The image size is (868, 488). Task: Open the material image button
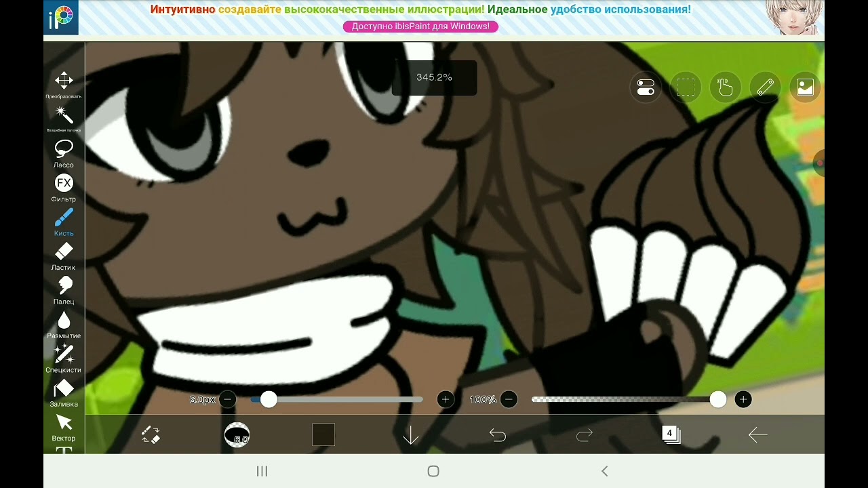click(805, 87)
